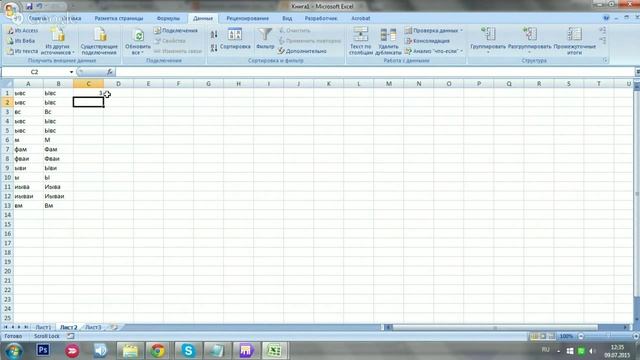Screen dimensions: 640x360
Task: Select column D header
Action: click(x=118, y=84)
